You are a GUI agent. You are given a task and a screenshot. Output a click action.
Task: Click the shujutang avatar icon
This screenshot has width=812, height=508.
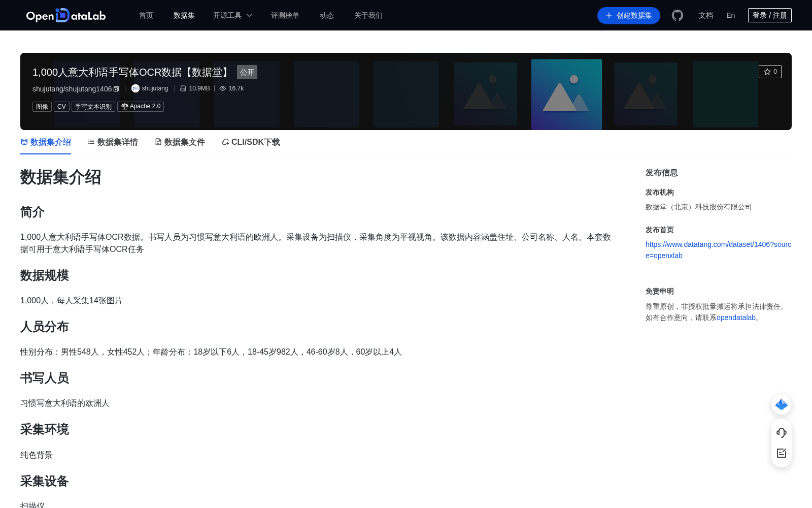pyautogui.click(x=136, y=88)
